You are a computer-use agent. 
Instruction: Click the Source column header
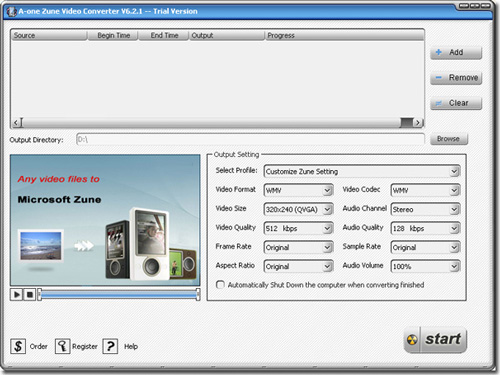pyautogui.click(x=49, y=35)
